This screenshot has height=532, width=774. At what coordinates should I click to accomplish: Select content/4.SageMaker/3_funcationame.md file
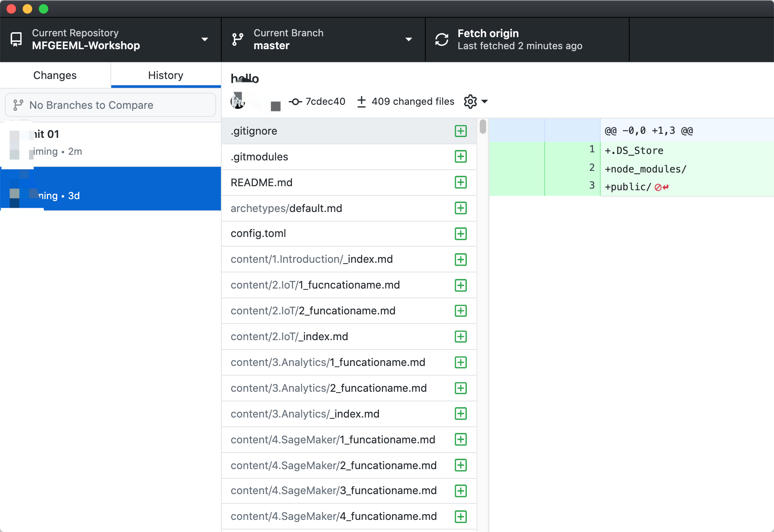tap(349, 491)
